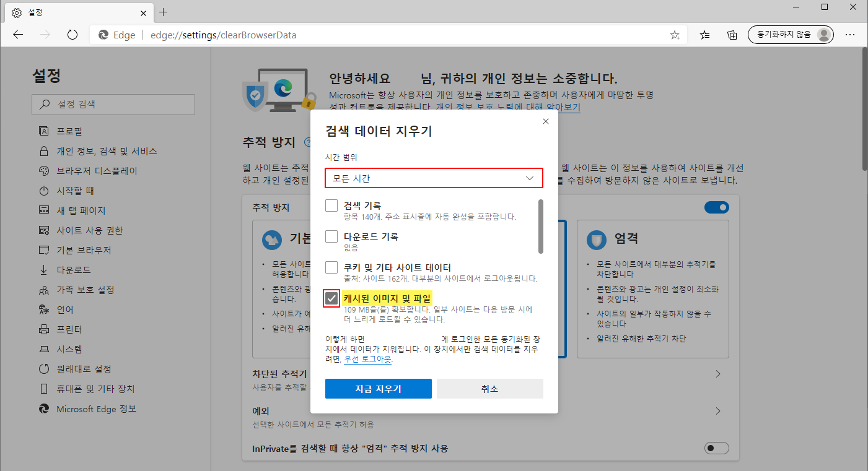Click the browser refresh icon
This screenshot has height=471, width=868.
coord(72,35)
